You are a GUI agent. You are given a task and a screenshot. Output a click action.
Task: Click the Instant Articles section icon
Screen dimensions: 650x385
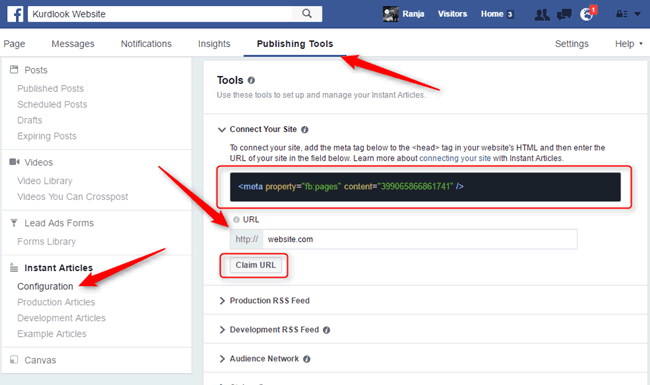14,268
